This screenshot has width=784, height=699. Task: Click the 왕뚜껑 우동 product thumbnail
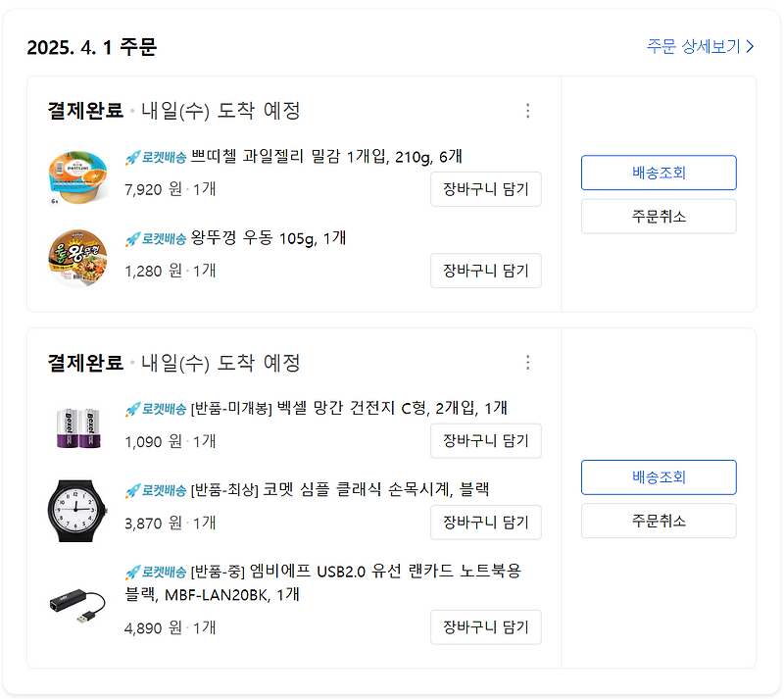[x=78, y=258]
